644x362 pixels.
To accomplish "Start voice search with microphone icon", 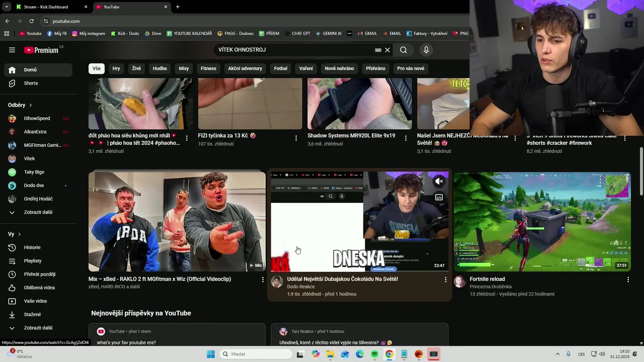I will pyautogui.click(x=426, y=50).
